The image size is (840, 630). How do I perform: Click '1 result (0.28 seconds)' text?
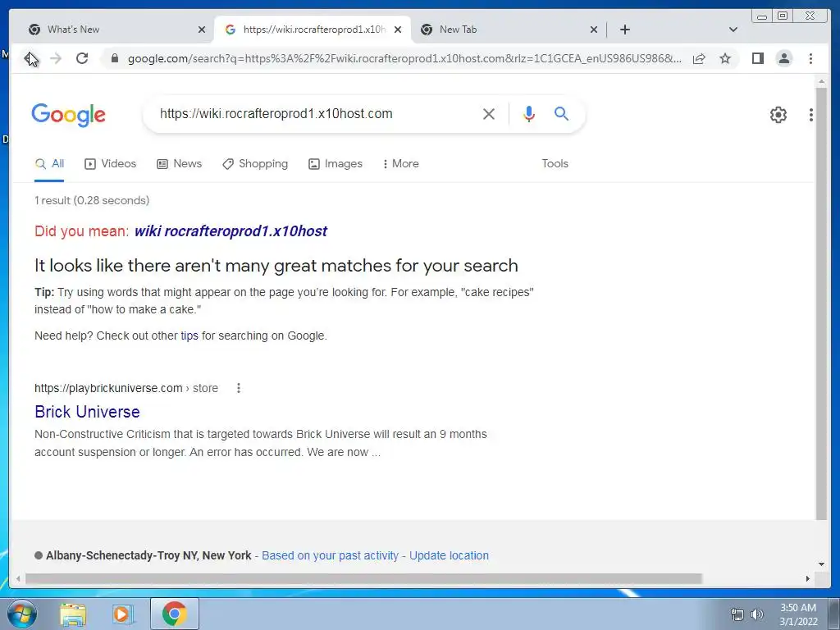pos(92,200)
